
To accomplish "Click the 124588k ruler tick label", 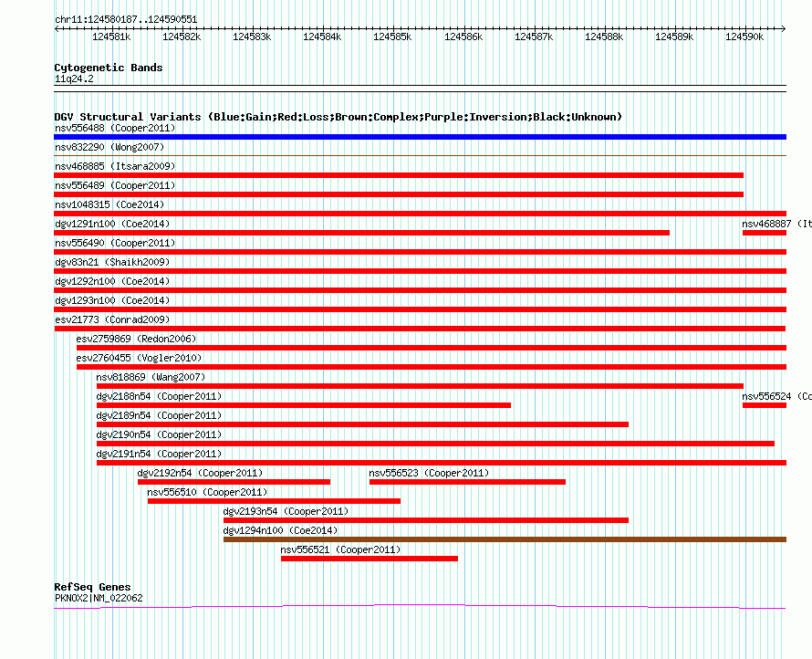I will click(x=604, y=37).
